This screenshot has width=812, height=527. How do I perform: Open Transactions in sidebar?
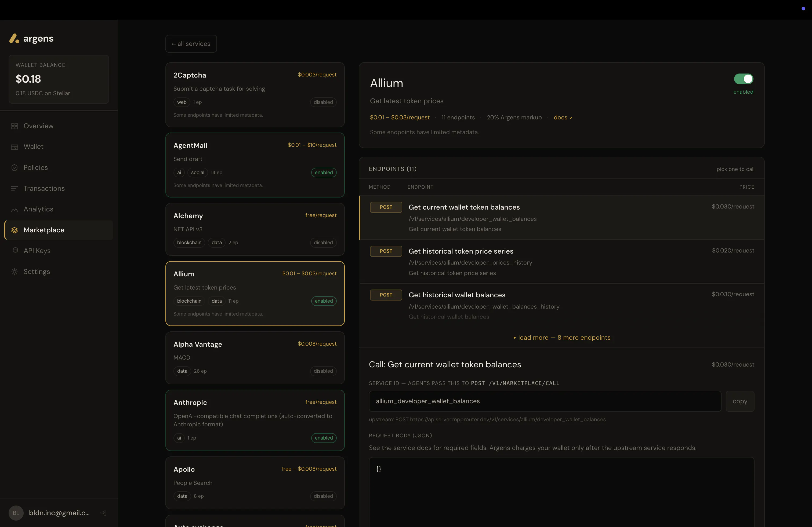pyautogui.click(x=59, y=189)
